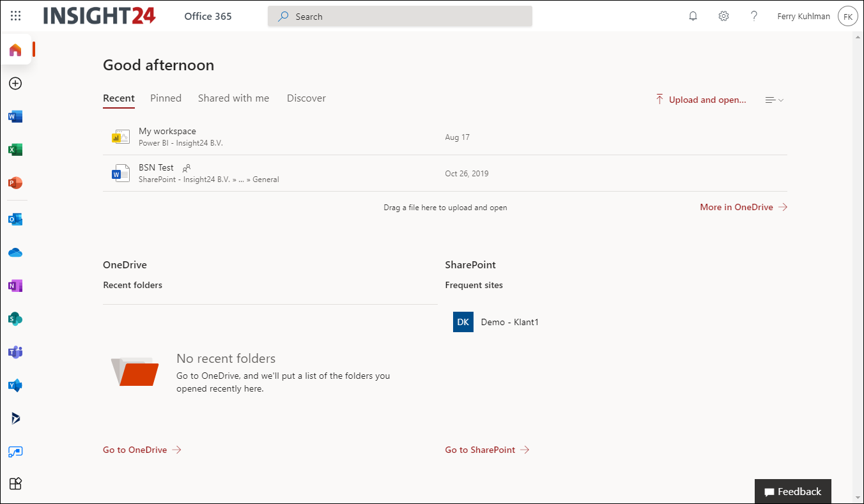Follow the Go to OneDrive link
Screen dimensions: 864x504
(143, 450)
